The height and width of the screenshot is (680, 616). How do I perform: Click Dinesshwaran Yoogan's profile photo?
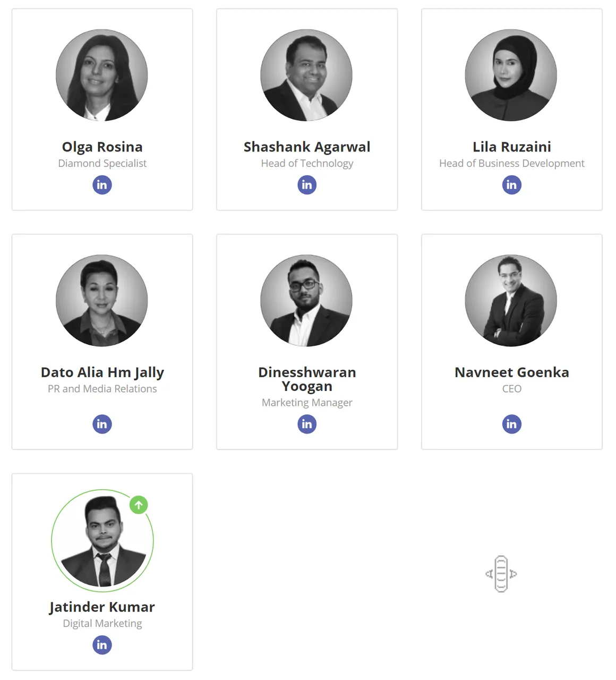click(306, 301)
